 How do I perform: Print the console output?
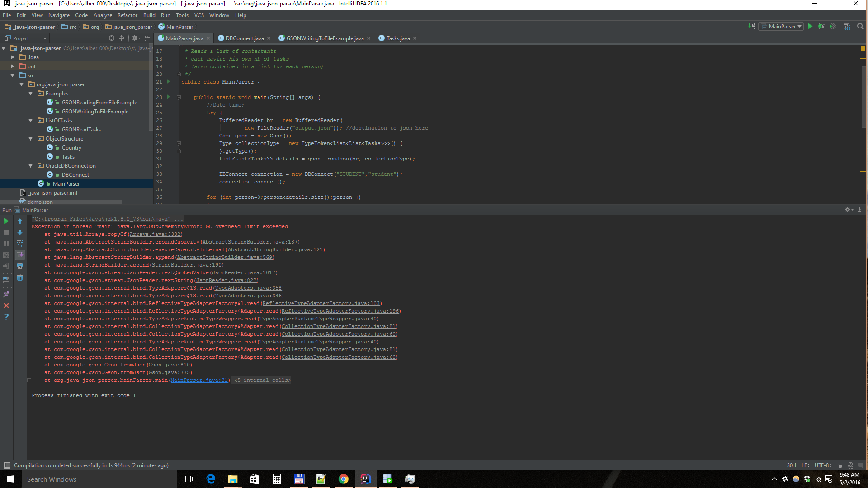20,266
